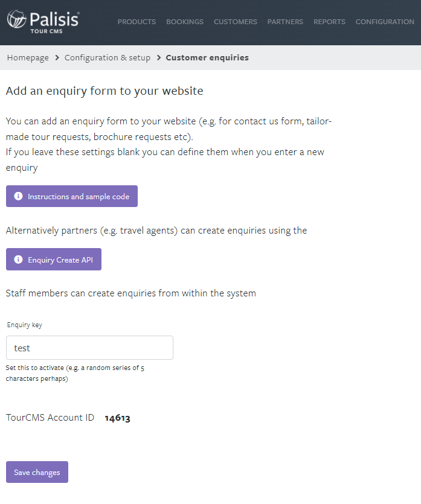This screenshot has width=421, height=504.
Task: Open the Products menu
Action: pyautogui.click(x=137, y=22)
